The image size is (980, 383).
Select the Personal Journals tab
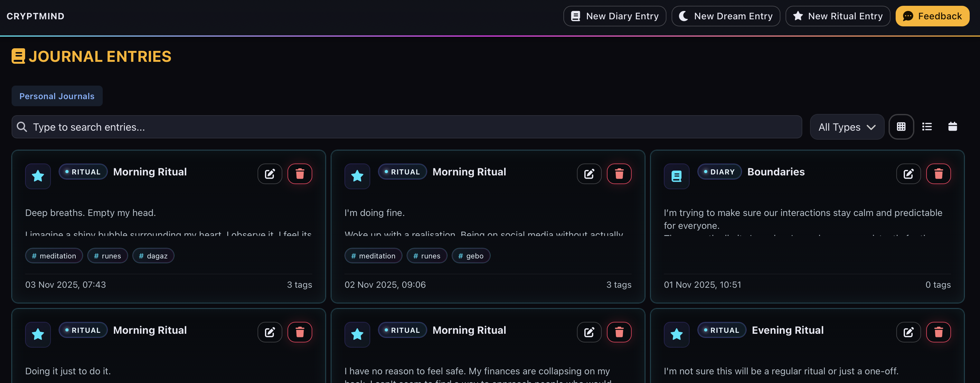pyautogui.click(x=57, y=96)
